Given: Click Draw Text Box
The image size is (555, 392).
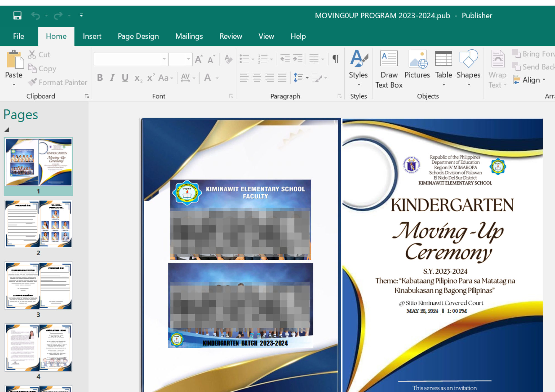Looking at the screenshot, I should [x=389, y=69].
